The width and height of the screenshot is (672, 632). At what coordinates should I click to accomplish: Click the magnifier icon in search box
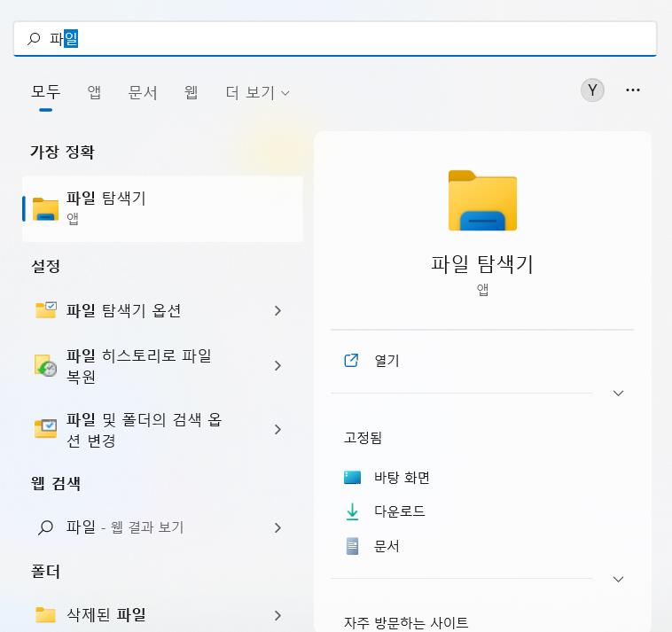[x=34, y=39]
